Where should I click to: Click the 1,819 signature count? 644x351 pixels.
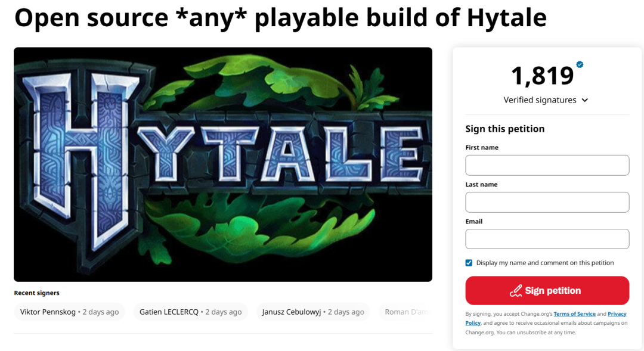542,76
